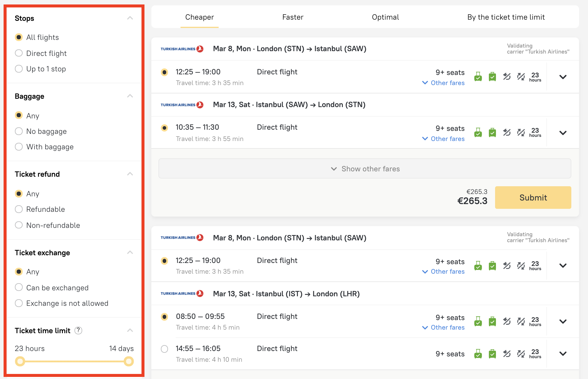Image resolution: width=588 pixels, height=379 pixels.
Task: Click hand-baggage icon on 08:50–09:55 flight
Action: click(x=478, y=322)
